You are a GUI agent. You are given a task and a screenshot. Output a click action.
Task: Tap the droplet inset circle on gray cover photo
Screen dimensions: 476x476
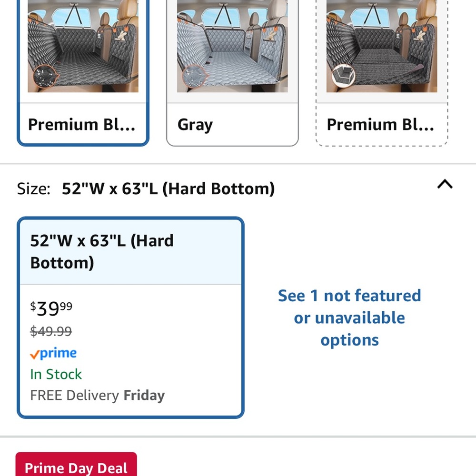[x=194, y=76]
